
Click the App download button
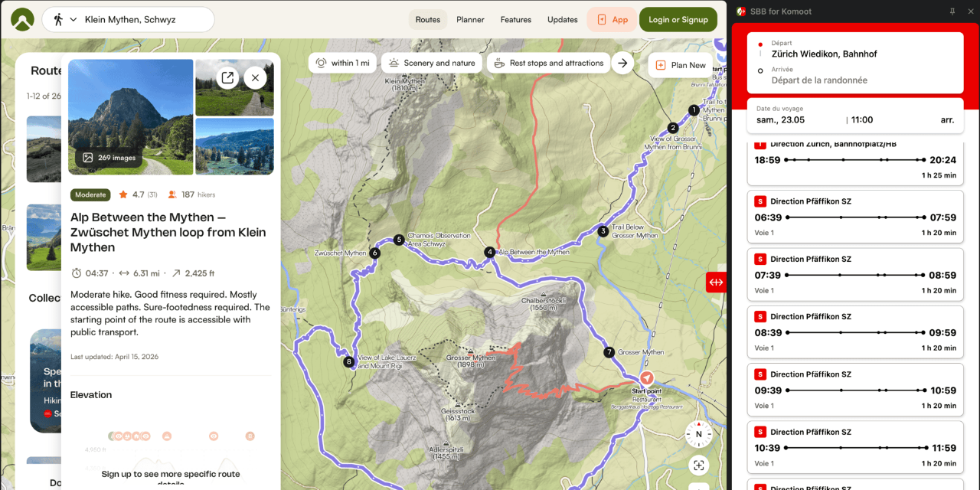pos(612,20)
